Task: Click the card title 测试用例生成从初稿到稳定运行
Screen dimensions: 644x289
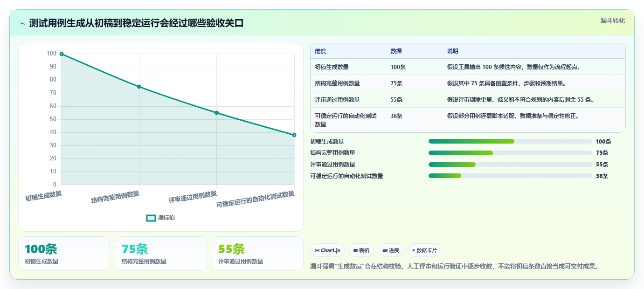Action: tap(136, 23)
